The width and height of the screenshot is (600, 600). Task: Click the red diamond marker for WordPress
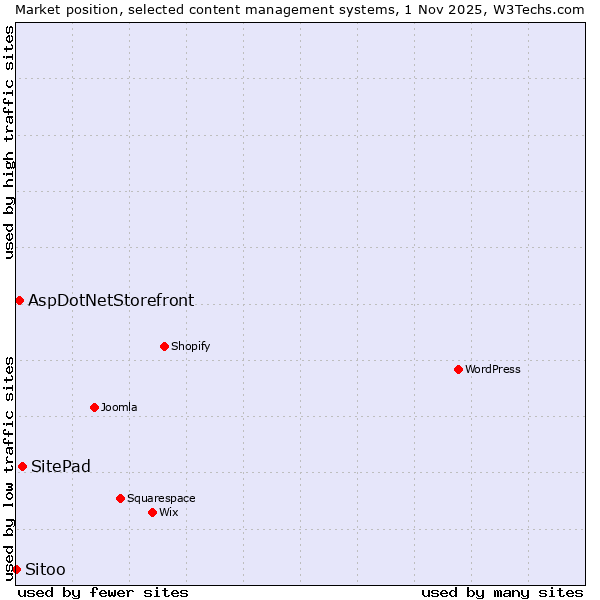(458, 369)
